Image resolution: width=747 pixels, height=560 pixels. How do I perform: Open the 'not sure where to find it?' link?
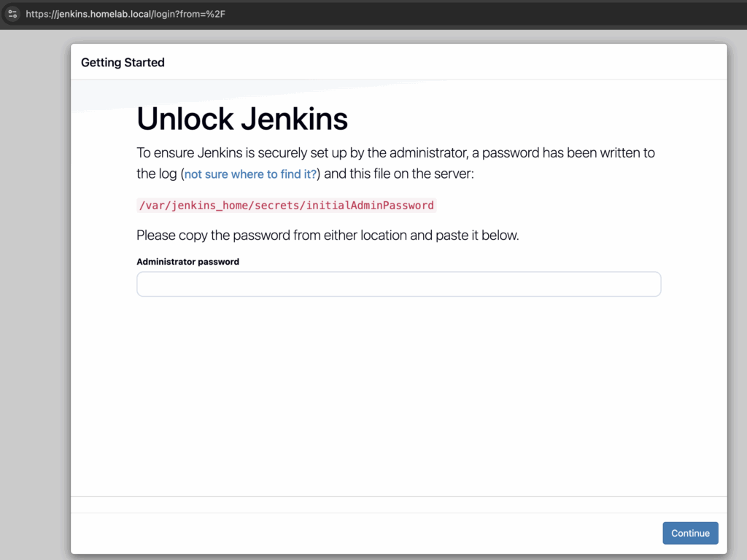click(x=250, y=174)
